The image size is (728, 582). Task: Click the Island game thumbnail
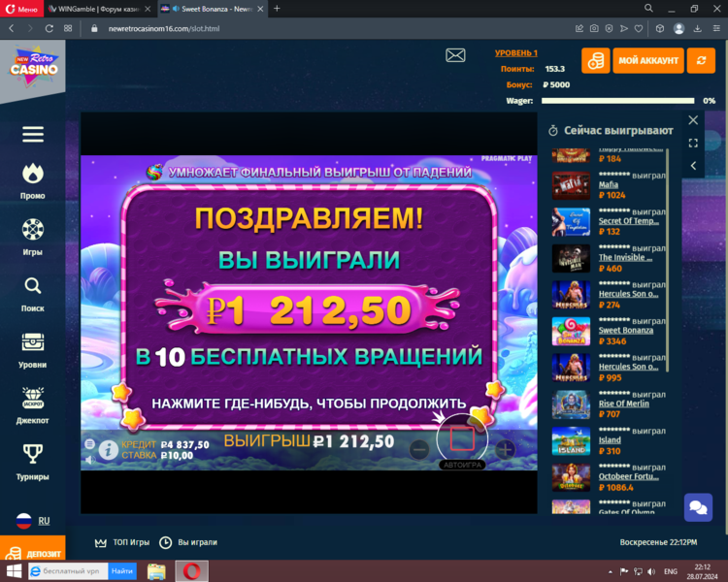coord(571,441)
